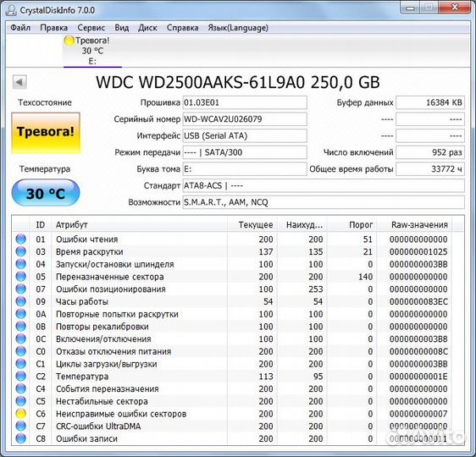
Task: Click the Число включений value 952 раз
Action: tap(430, 152)
